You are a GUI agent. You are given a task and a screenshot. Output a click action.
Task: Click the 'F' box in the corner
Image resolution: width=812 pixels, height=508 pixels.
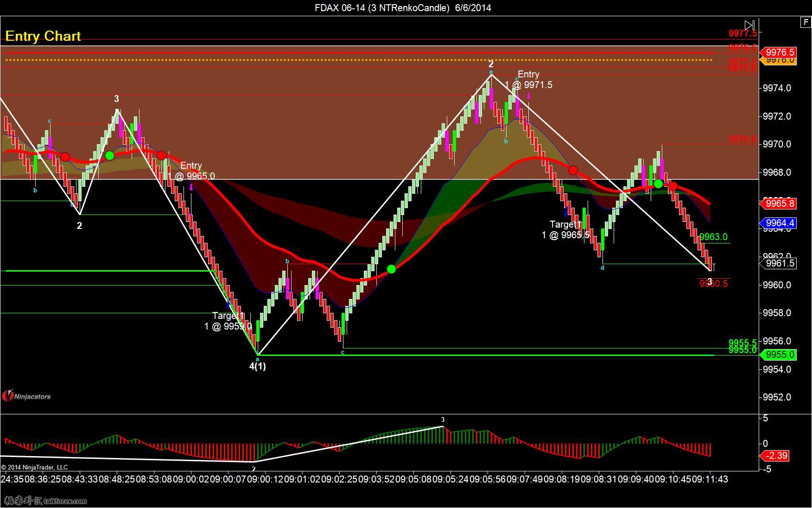pos(806,22)
